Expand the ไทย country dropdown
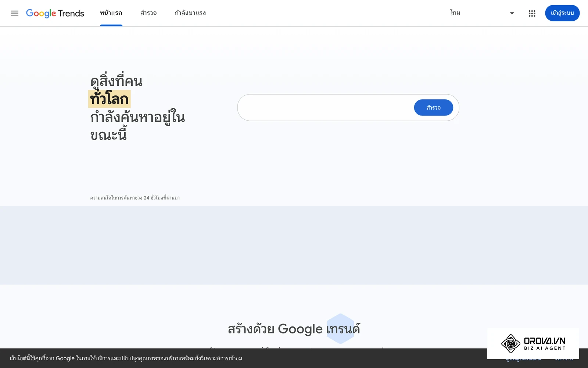This screenshot has width=588, height=368. pos(481,13)
